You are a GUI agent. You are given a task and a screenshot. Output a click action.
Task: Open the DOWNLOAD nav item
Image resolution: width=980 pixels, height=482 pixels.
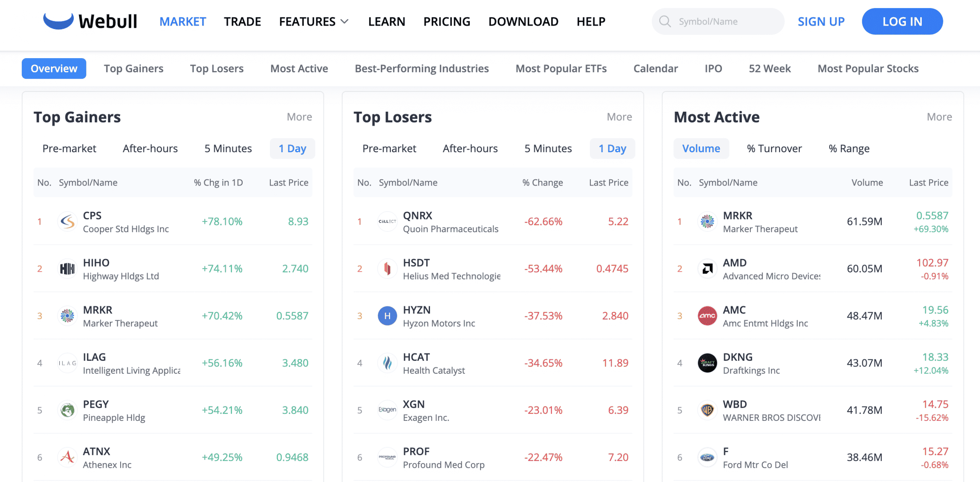tap(523, 21)
